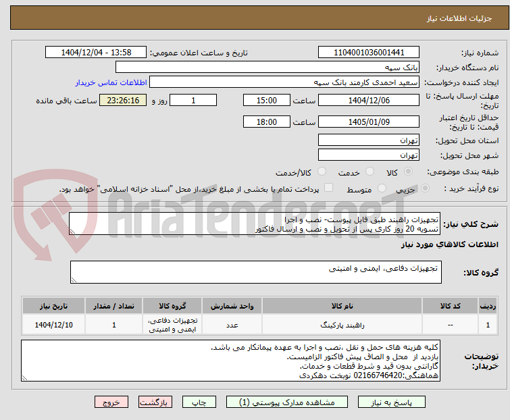Toggle the 'اسناد خزانه اسلامی' payment checkbox
The width and height of the screenshot is (510, 420).
(x=328, y=188)
